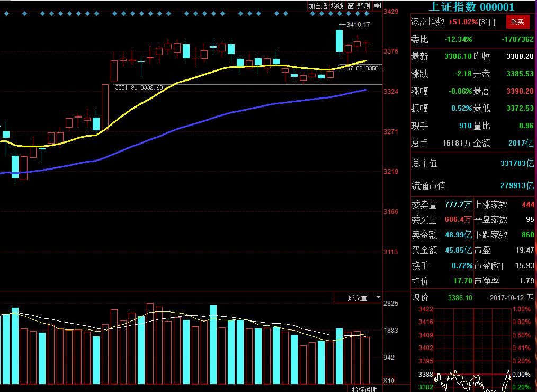Click the 添富指数 fund link
The image size is (537, 392).
point(428,22)
